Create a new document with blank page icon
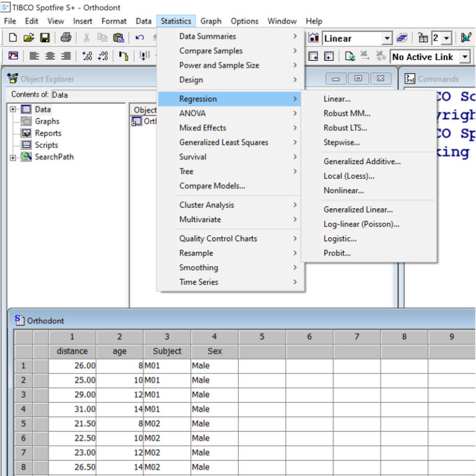Image resolution: width=476 pixels, height=476 pixels. 13,38
